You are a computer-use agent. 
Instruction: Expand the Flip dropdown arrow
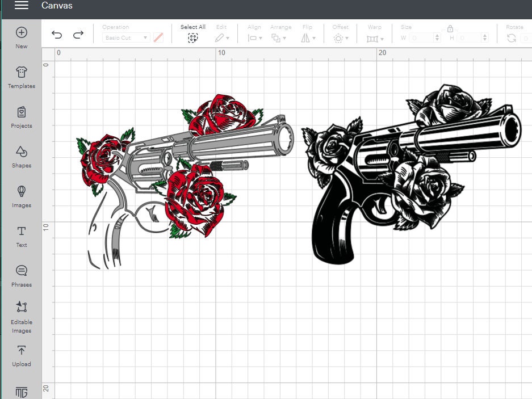coord(314,38)
